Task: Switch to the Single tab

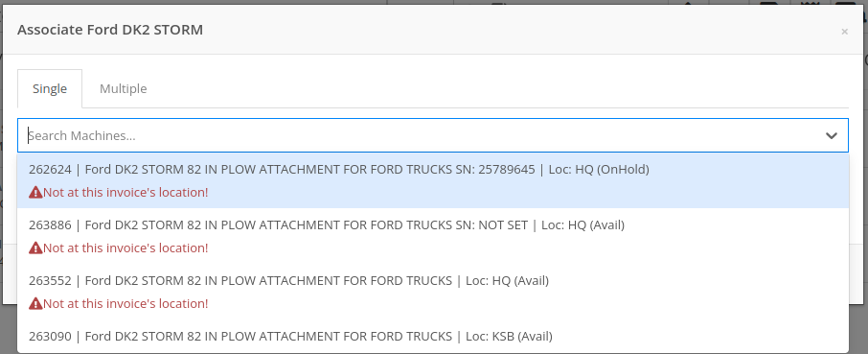Action: pyautogui.click(x=50, y=88)
